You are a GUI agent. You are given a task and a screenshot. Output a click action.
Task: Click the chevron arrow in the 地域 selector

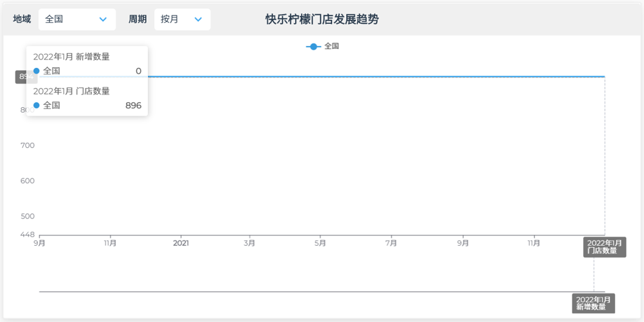(x=103, y=19)
